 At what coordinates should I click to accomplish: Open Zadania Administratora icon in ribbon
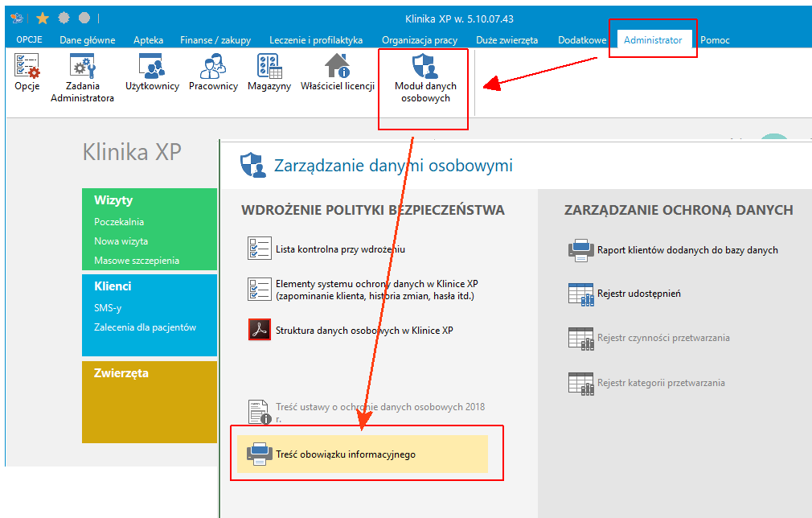coord(82,66)
